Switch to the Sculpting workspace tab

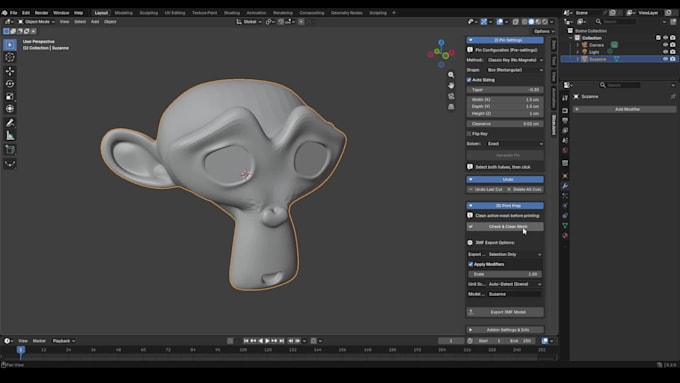[149, 13]
